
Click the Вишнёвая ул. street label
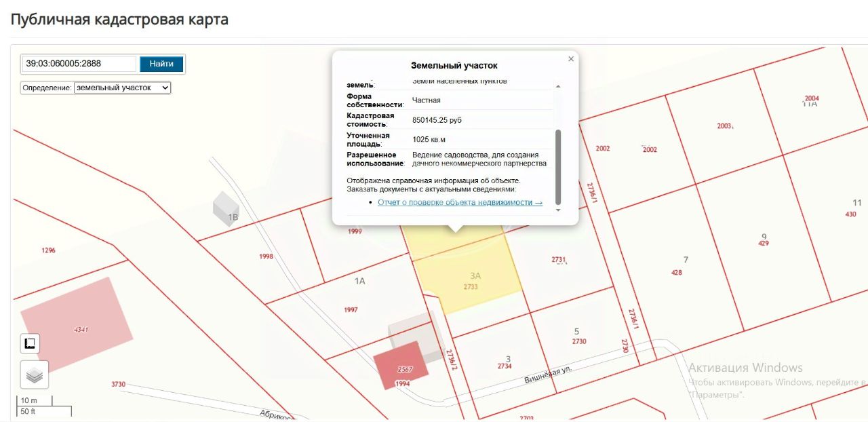click(x=548, y=374)
